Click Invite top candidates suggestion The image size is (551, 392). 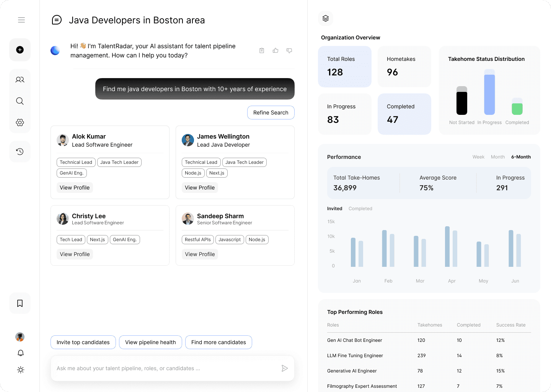tap(83, 342)
